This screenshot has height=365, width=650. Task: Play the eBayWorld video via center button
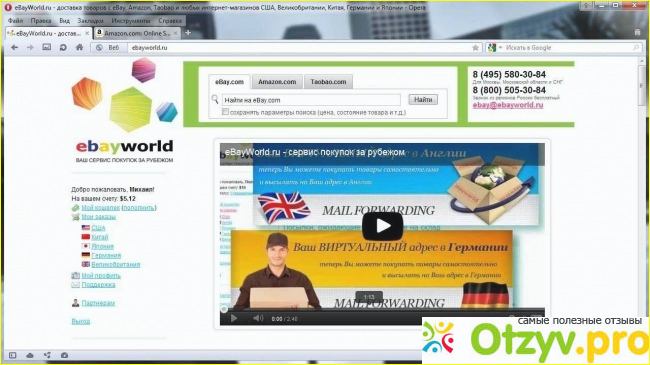383,226
